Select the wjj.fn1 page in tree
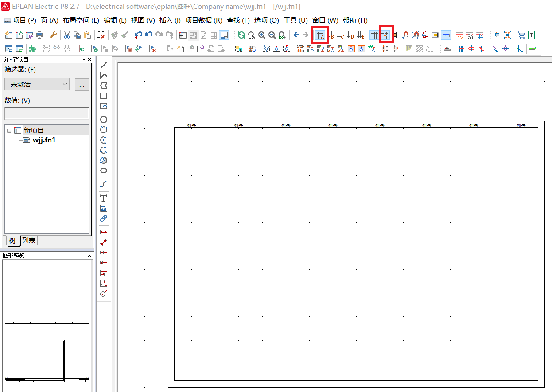The height and width of the screenshot is (392, 552). coord(44,140)
